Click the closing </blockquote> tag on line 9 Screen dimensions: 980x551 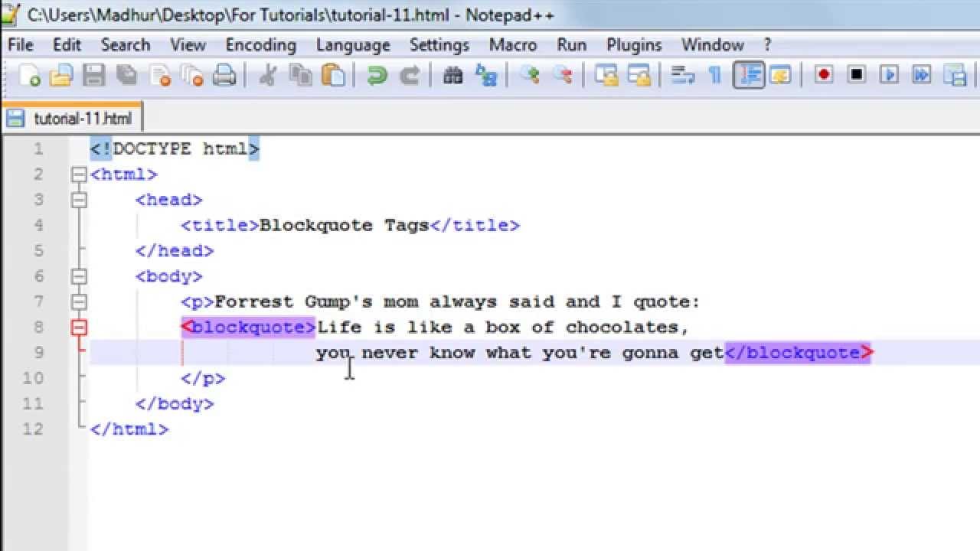point(799,353)
